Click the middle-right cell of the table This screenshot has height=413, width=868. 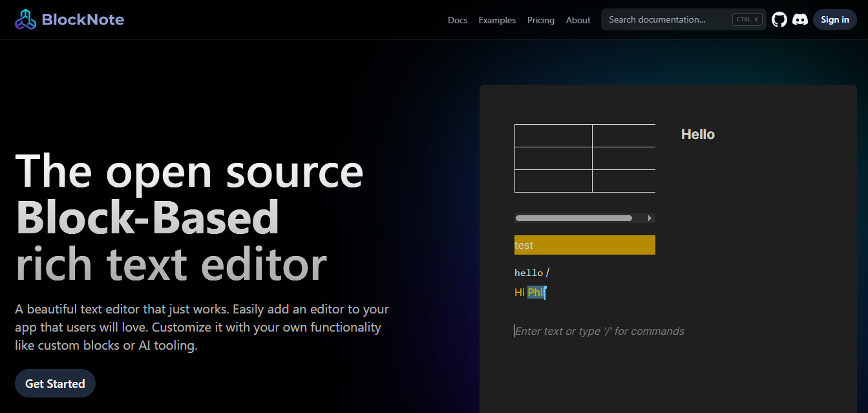click(624, 158)
